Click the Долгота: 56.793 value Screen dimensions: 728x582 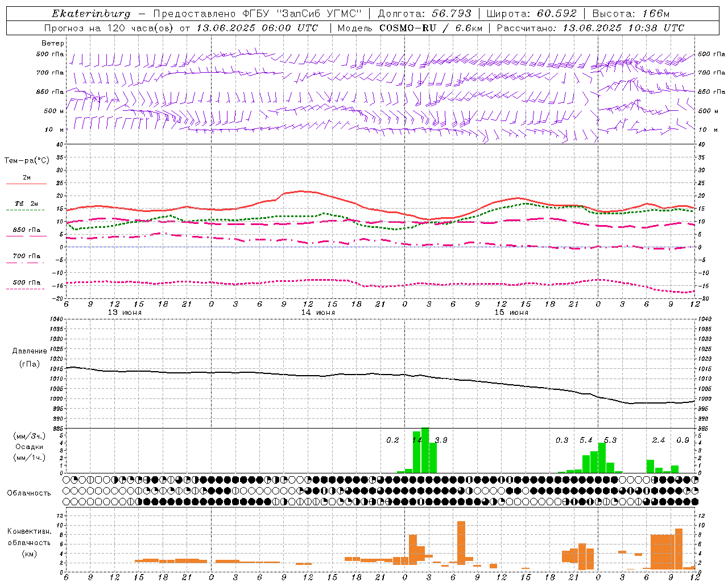424,14
